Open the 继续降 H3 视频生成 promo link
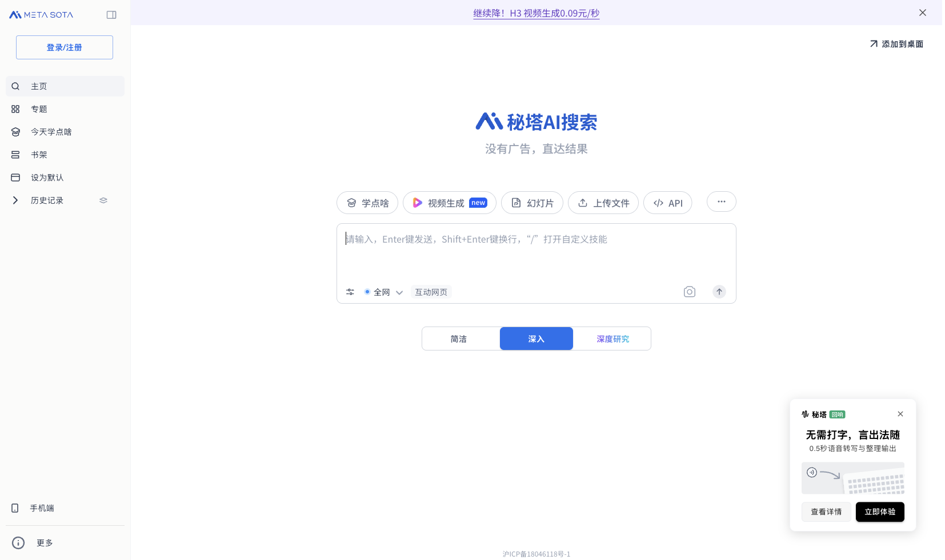The width and height of the screenshot is (945, 560). 536,13
